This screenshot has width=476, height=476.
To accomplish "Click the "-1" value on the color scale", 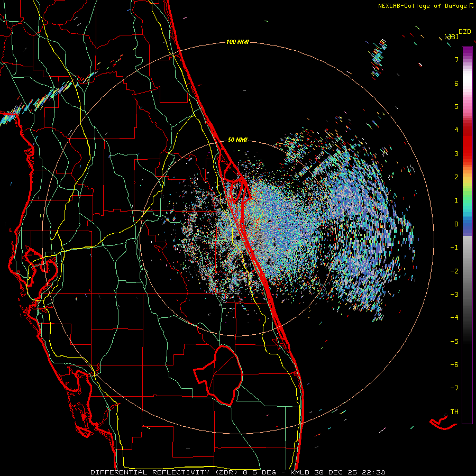I will tap(454, 248).
